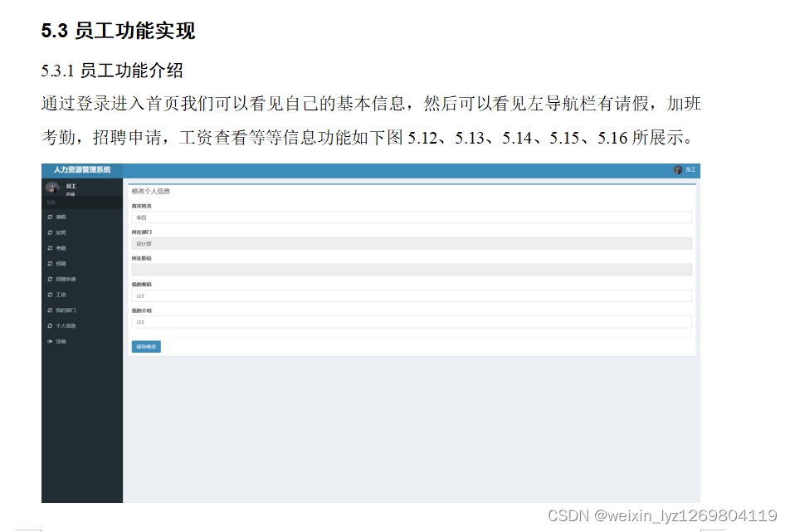Open the top-right 员工 user menu
Viewport: 790px width, 532px height.
[685, 170]
